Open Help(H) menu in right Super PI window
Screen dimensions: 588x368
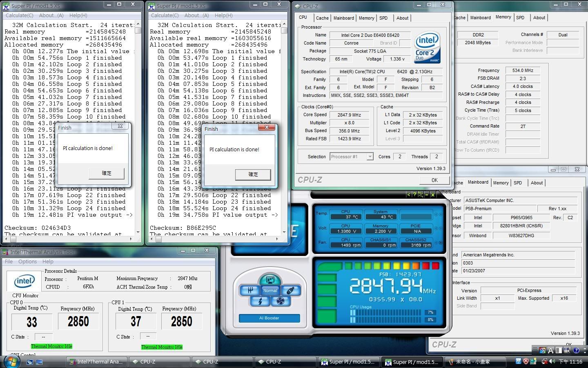(x=223, y=15)
